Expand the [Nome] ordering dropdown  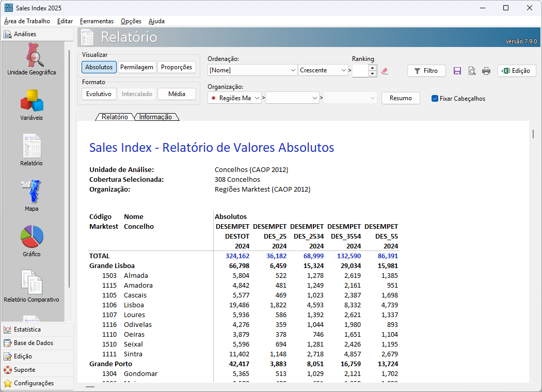tap(252, 70)
